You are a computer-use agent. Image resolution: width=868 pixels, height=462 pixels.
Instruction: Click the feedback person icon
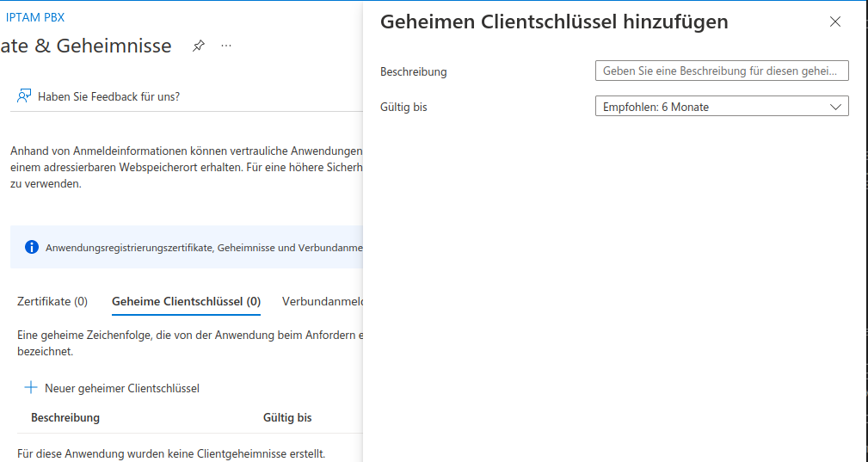click(24, 96)
